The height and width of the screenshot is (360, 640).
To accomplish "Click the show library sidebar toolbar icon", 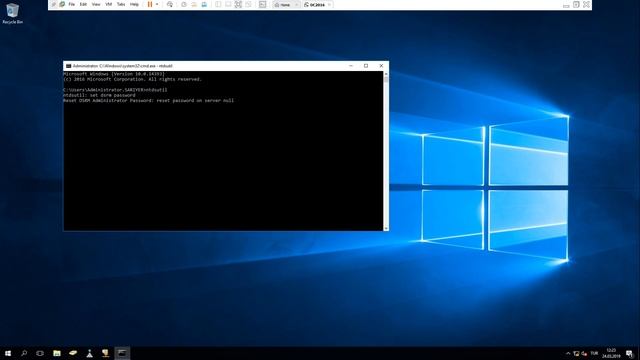I will (218, 4).
